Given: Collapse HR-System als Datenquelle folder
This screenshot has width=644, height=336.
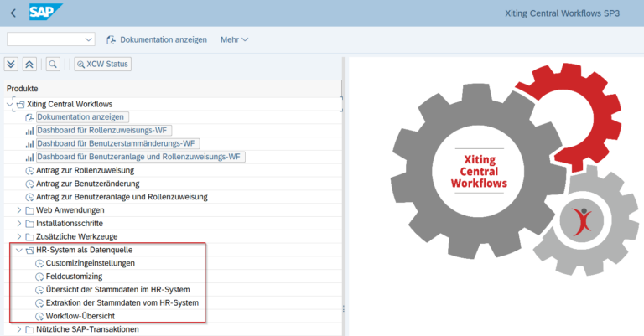Looking at the screenshot, I should click(x=19, y=250).
